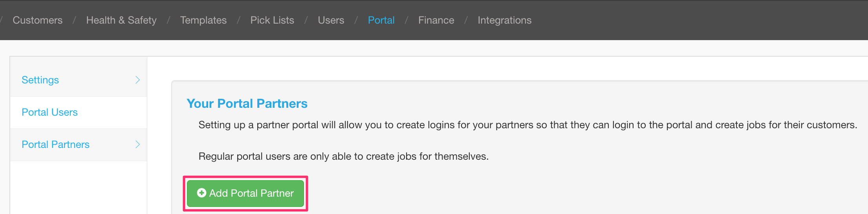Click the slash separator before Portal tab
Viewport: 868px width, 214px height.
[356, 20]
